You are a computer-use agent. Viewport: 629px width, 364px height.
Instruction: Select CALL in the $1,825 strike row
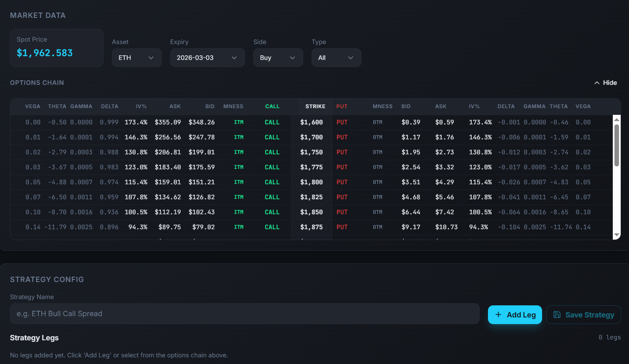tap(272, 197)
